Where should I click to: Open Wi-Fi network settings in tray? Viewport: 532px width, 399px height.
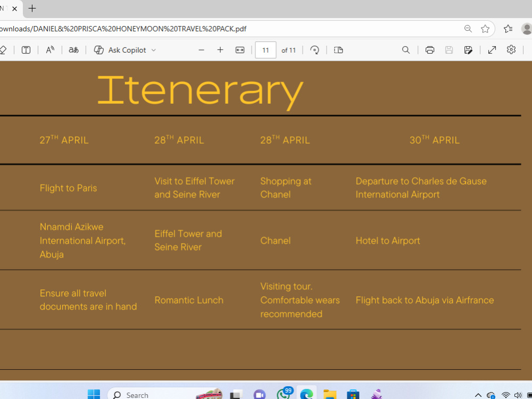506,395
